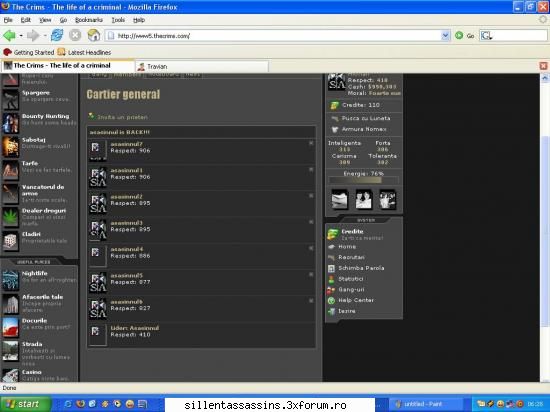The height and width of the screenshot is (412, 550).
Task: Open the Bookmarks menu
Action: 89,20
